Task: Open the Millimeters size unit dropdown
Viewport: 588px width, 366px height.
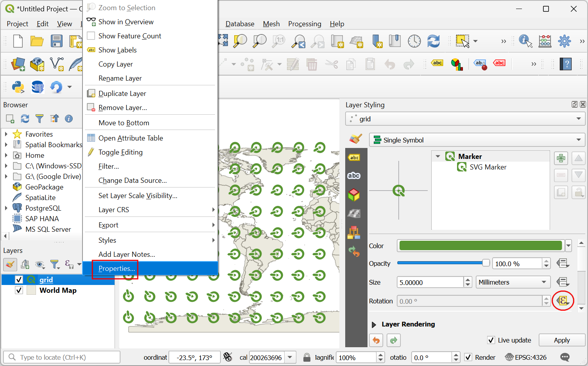Action: pyautogui.click(x=513, y=282)
